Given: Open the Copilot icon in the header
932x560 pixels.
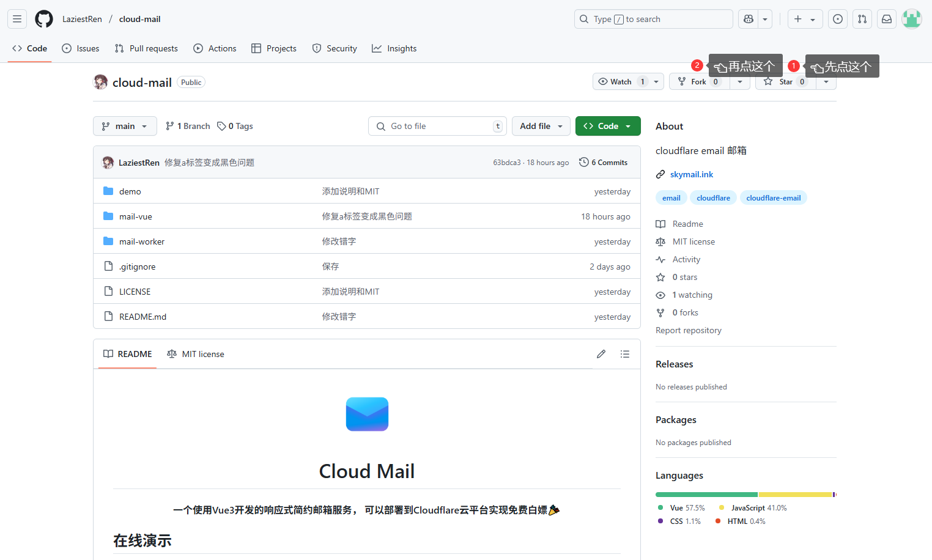Looking at the screenshot, I should pyautogui.click(x=747, y=19).
